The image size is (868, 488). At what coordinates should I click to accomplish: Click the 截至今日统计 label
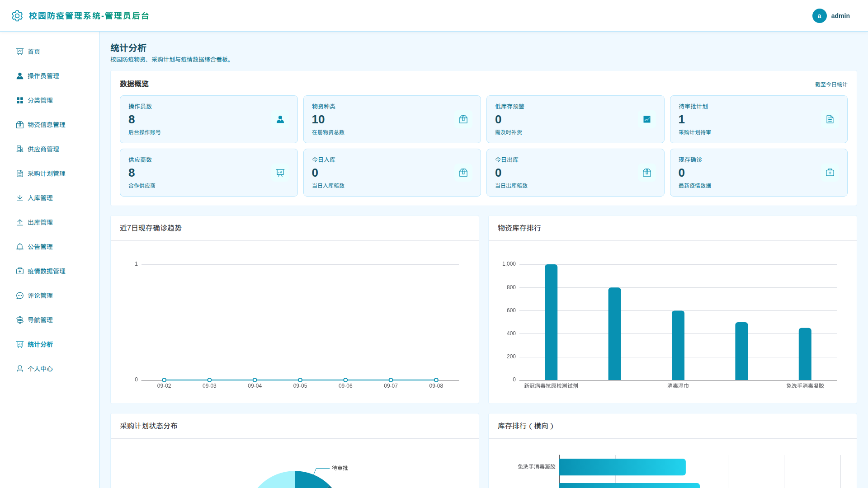pos(831,84)
